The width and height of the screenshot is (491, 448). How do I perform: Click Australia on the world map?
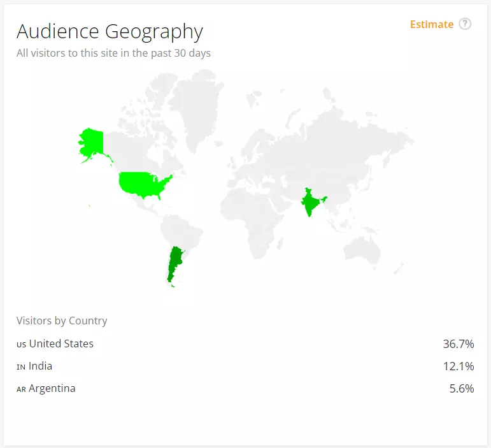(x=363, y=249)
